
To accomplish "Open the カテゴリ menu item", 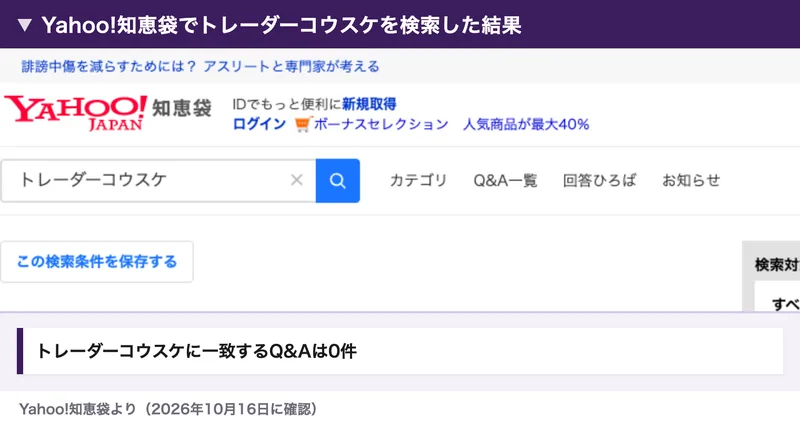I will point(418,180).
